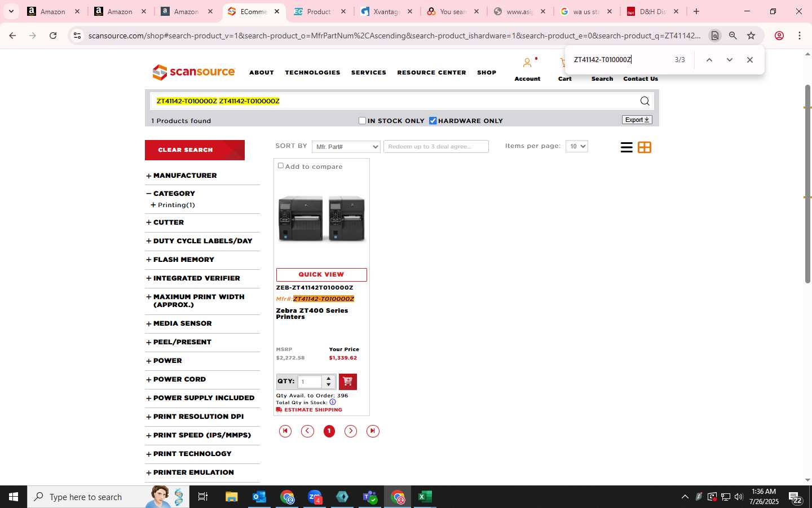
Task: Switch to grid view layout
Action: [x=645, y=147]
